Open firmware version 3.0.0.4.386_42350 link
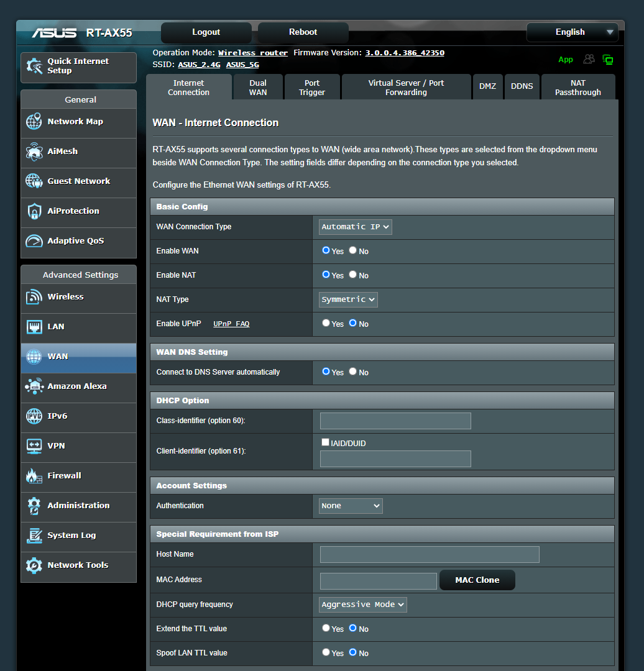Viewport: 644px width, 671px height. tap(405, 53)
